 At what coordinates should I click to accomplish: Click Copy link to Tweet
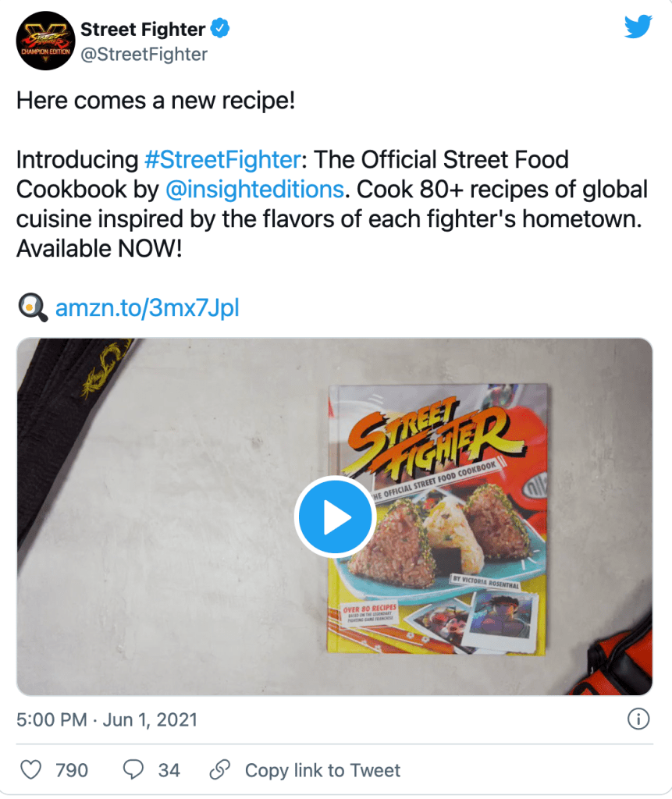point(322,771)
